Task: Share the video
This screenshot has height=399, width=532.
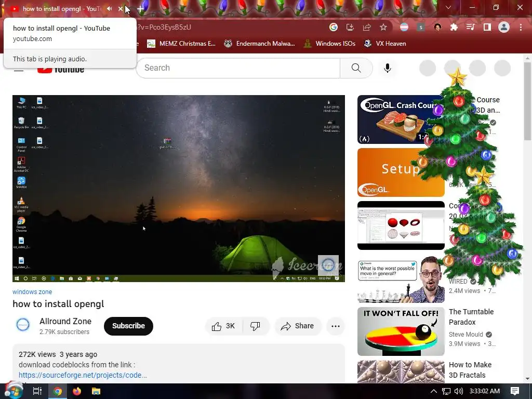Action: click(x=298, y=326)
